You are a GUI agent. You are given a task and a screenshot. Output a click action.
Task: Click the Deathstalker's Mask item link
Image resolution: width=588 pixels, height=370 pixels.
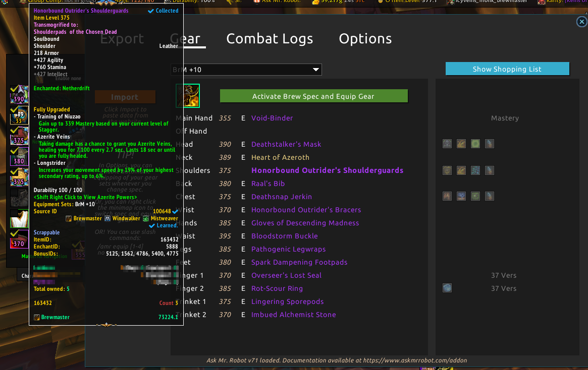286,144
